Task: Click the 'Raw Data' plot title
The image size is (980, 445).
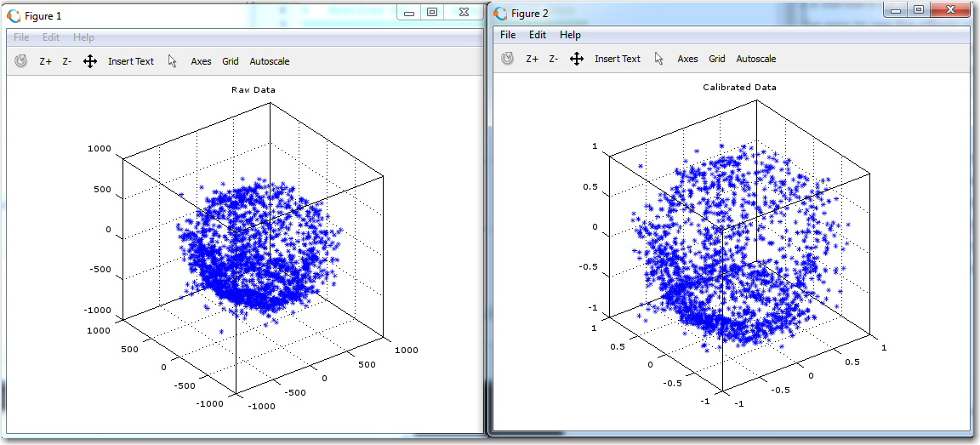Action: click(x=254, y=90)
